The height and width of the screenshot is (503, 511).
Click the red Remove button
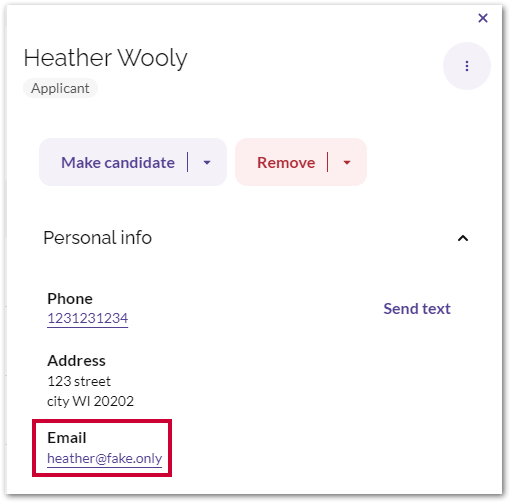point(286,162)
